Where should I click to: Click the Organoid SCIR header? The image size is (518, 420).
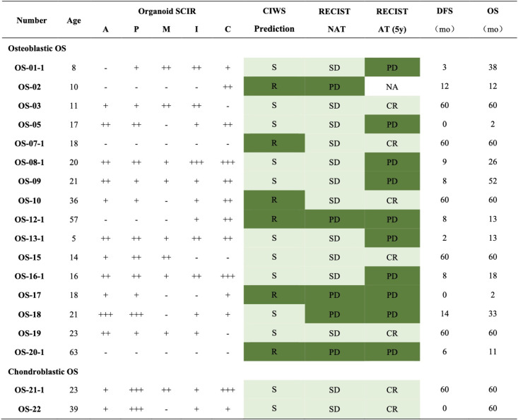click(167, 11)
